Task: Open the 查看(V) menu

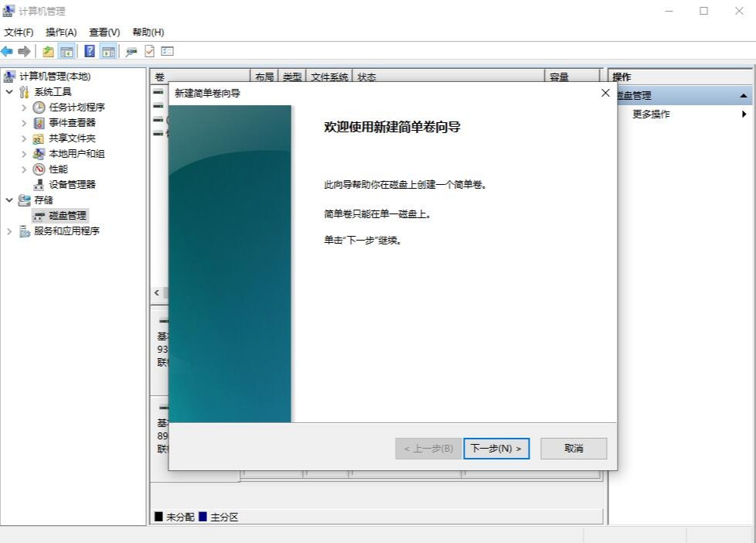Action: pyautogui.click(x=104, y=32)
